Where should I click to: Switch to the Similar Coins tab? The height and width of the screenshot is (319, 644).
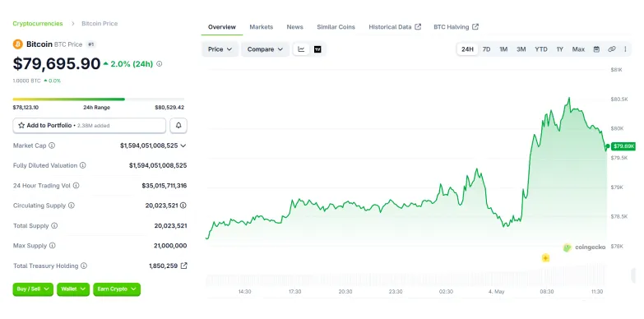[336, 27]
